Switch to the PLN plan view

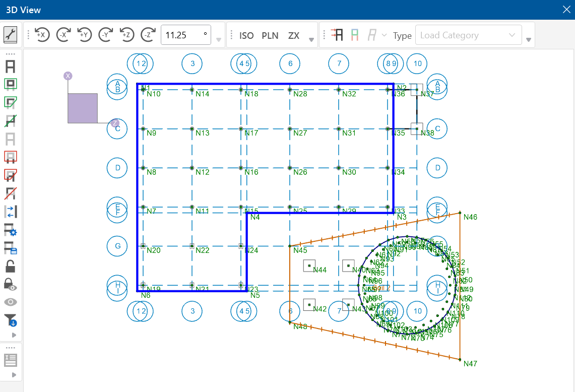pos(270,35)
